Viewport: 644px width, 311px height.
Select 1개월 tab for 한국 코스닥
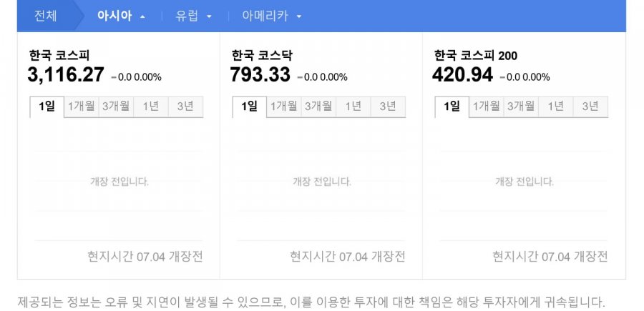(284, 107)
